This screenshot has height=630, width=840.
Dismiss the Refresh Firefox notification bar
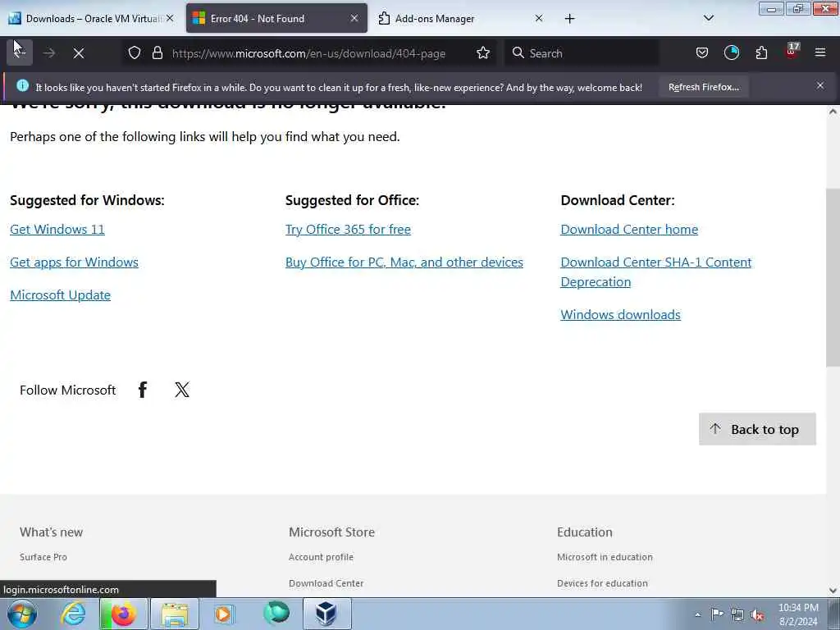pyautogui.click(x=820, y=85)
